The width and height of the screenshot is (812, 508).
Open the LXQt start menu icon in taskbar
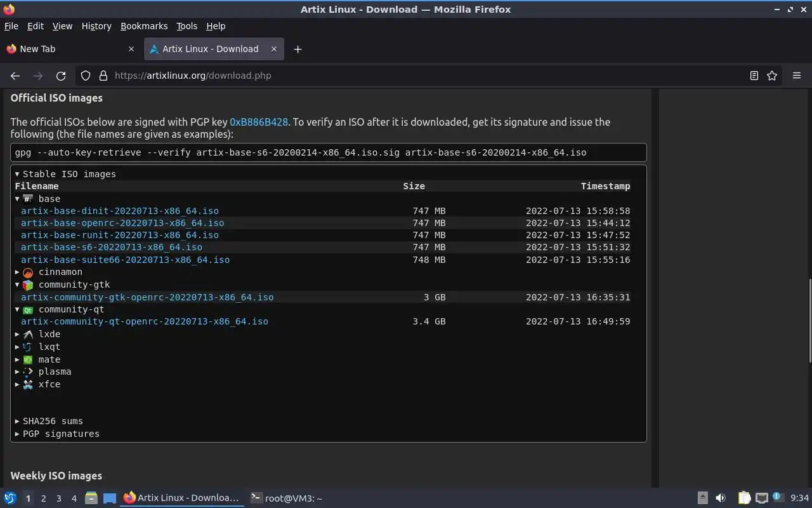10,498
